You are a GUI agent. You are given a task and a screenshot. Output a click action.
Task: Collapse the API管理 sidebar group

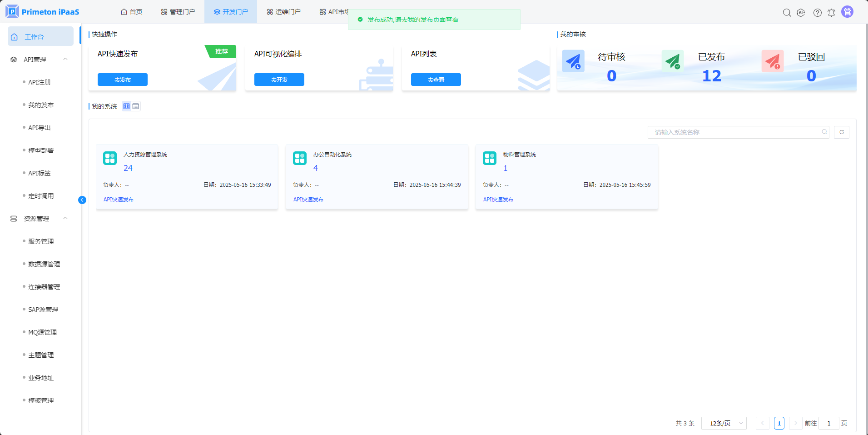65,59
